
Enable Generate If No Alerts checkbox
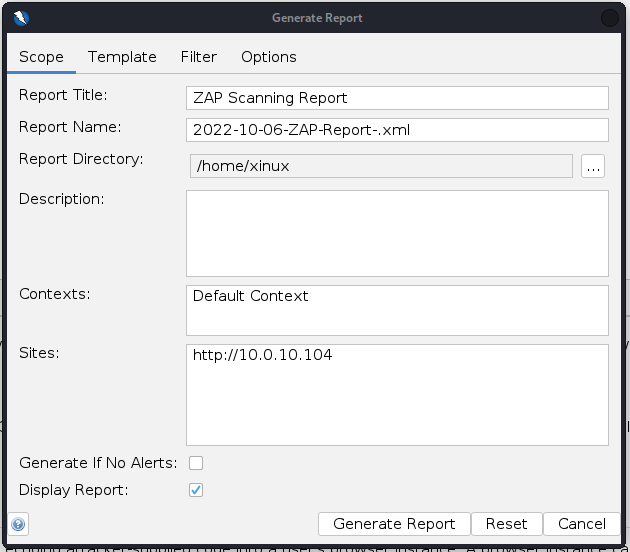point(196,463)
